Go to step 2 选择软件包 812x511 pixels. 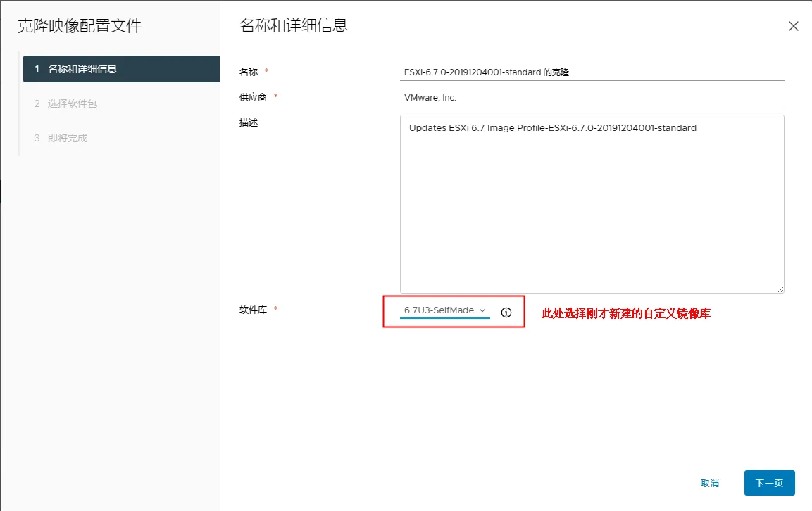click(72, 103)
